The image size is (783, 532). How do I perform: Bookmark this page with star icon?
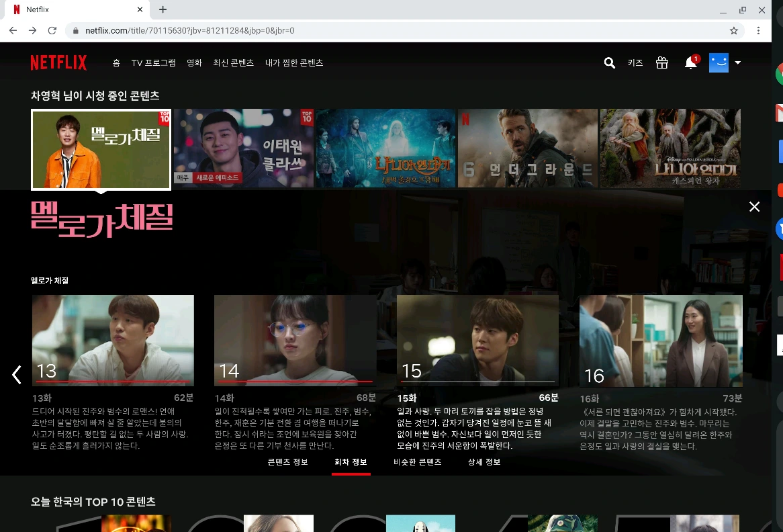point(733,30)
